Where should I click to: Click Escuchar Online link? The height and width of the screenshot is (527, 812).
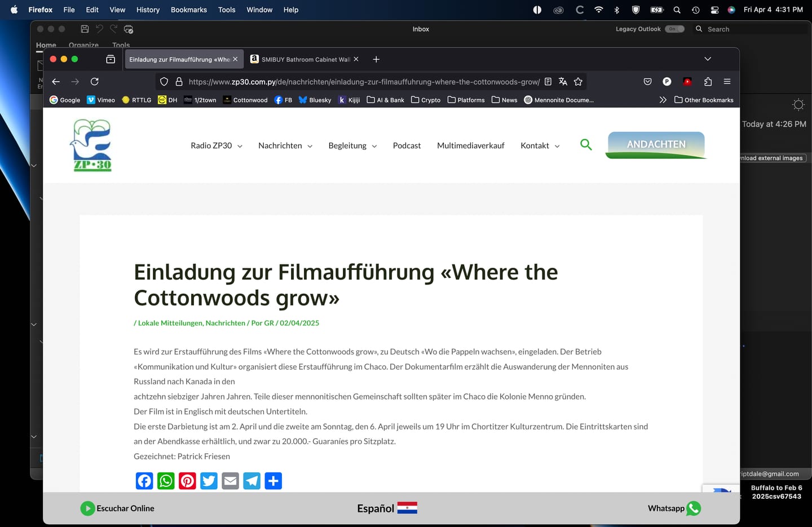pyautogui.click(x=117, y=508)
